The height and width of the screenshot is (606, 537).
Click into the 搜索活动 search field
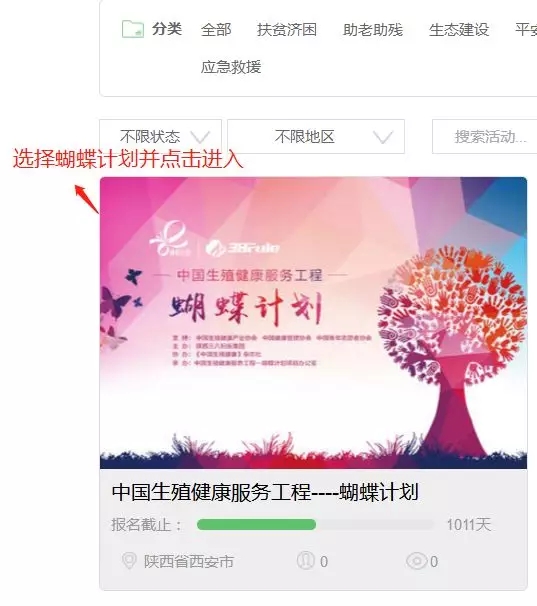[x=484, y=136]
